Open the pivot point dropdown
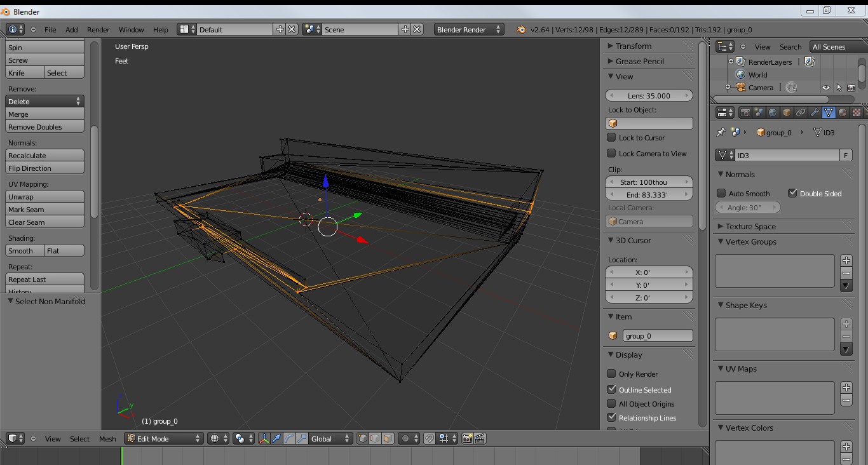 tap(243, 438)
